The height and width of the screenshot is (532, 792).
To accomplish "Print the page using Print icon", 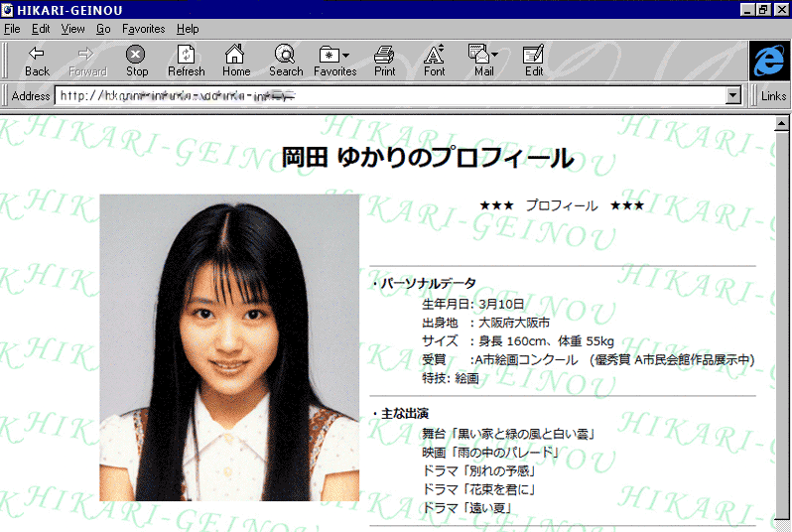I will 385,61.
